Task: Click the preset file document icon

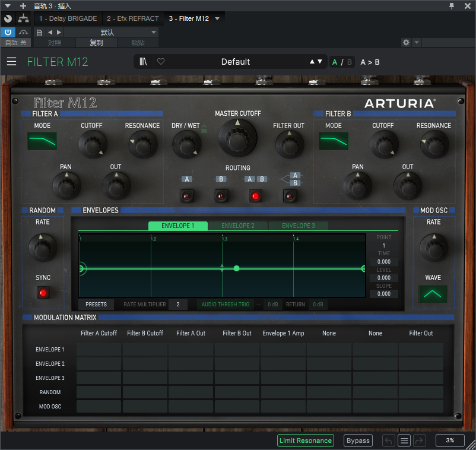Action: 39,33
